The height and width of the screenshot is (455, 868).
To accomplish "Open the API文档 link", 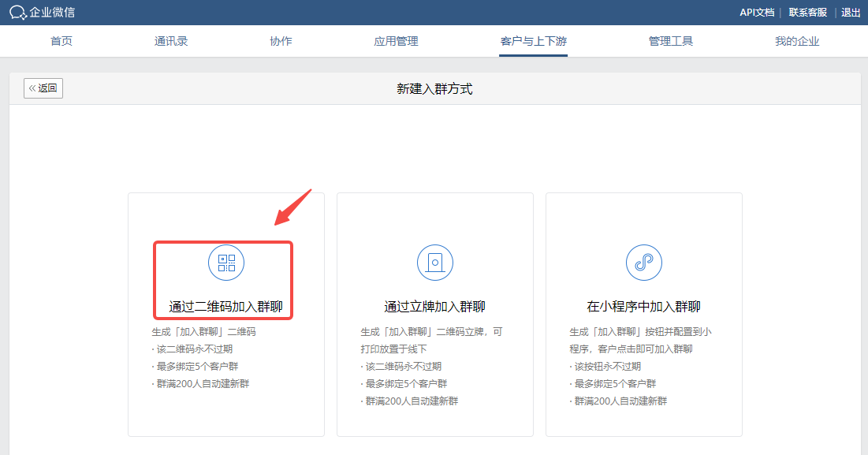I will [756, 13].
